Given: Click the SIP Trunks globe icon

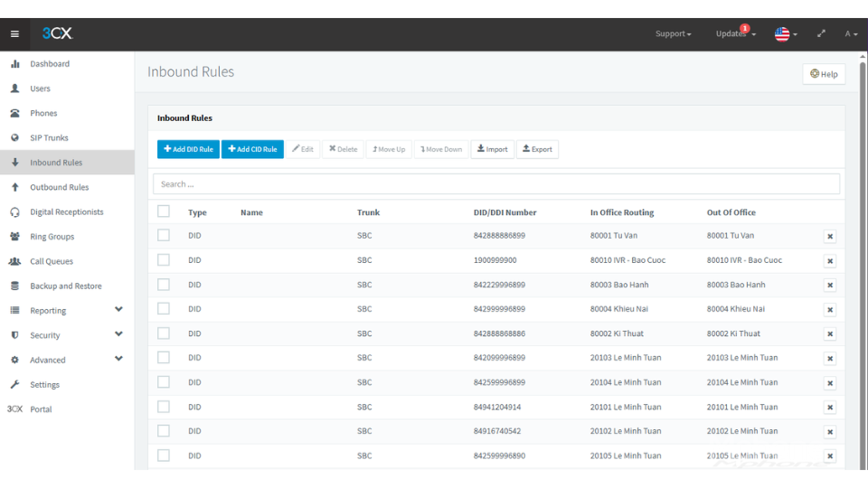Looking at the screenshot, I should [15, 137].
